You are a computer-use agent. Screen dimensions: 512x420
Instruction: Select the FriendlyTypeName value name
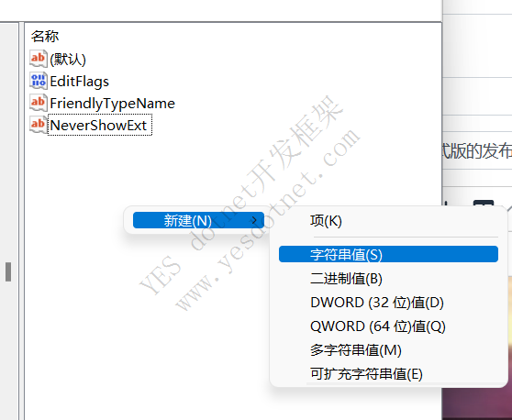click(x=112, y=103)
